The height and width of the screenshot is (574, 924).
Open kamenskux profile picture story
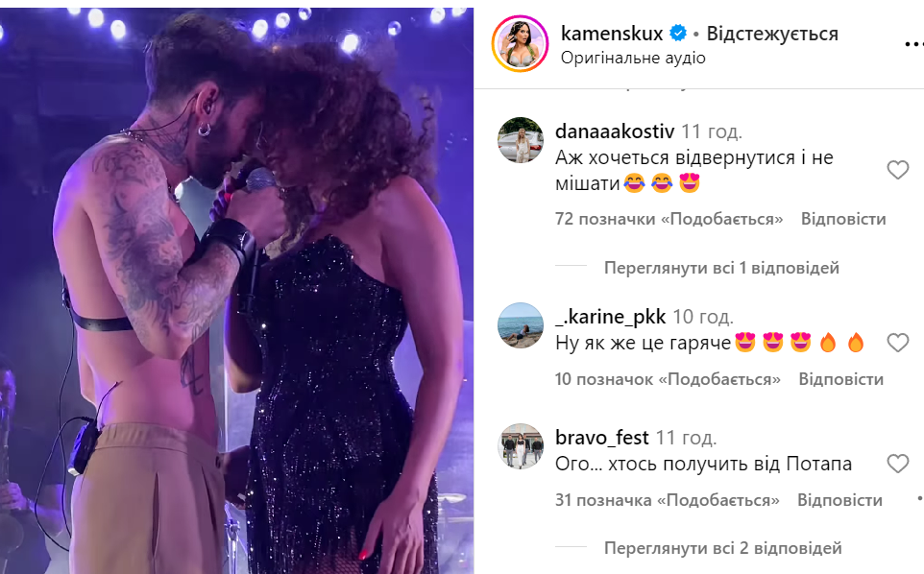[x=520, y=44]
